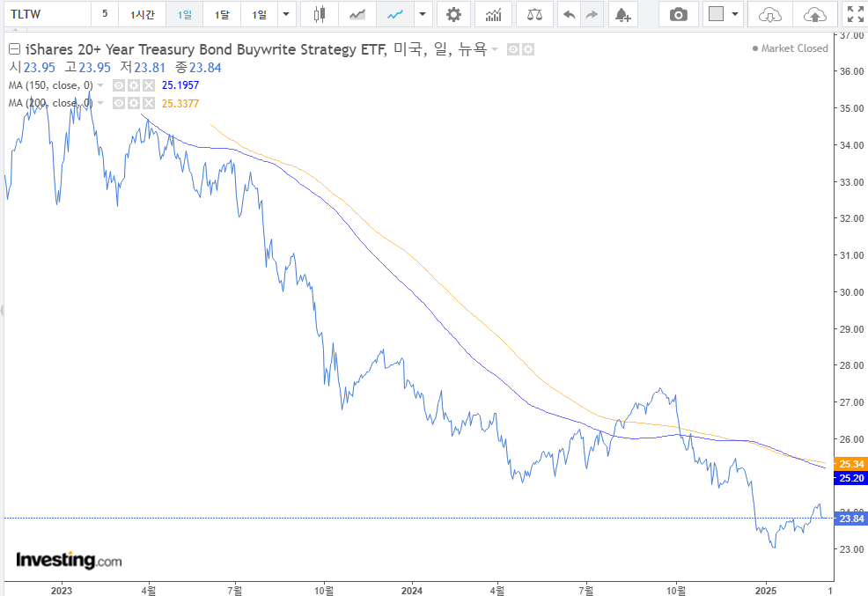Click the 23.00 price axis value
Viewport: 868px width, 596px height.
[x=851, y=549]
